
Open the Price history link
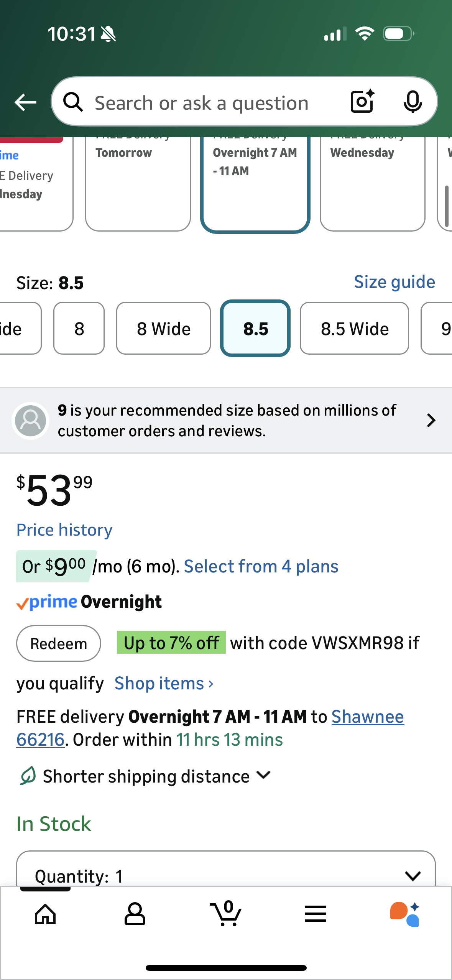(x=64, y=530)
